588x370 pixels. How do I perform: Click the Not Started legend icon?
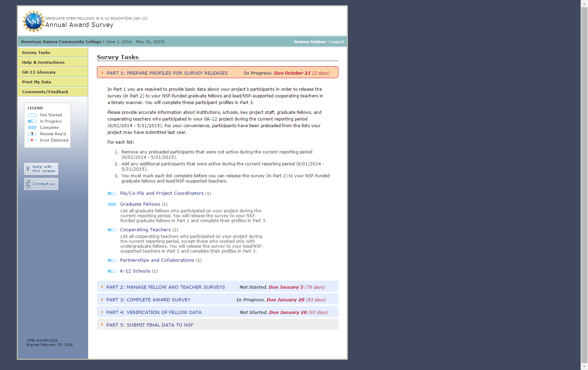point(32,115)
